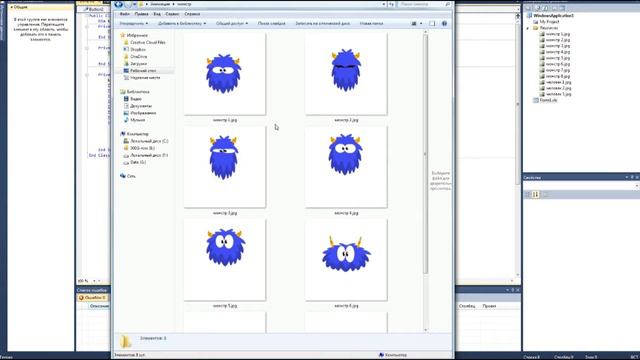Select Form1.vb in Solution Explorer

click(545, 100)
